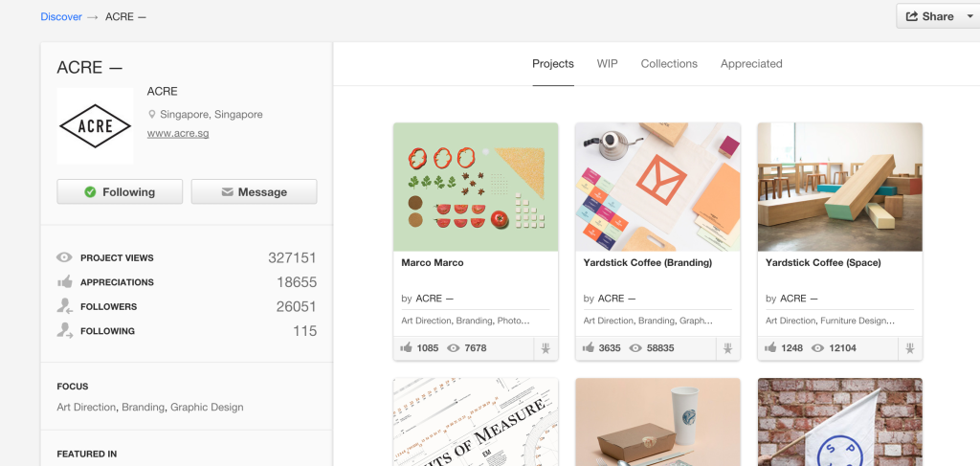Image resolution: width=980 pixels, height=466 pixels.
Task: Click the 58835 views count
Action: [x=659, y=348]
